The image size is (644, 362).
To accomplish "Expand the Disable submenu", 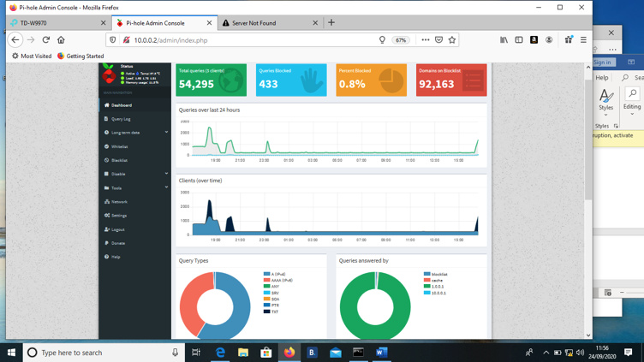I will coord(118,174).
